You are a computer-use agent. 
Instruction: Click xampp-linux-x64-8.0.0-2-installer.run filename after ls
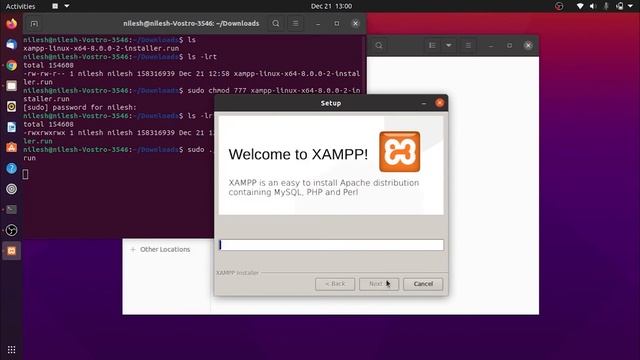[x=101, y=48]
